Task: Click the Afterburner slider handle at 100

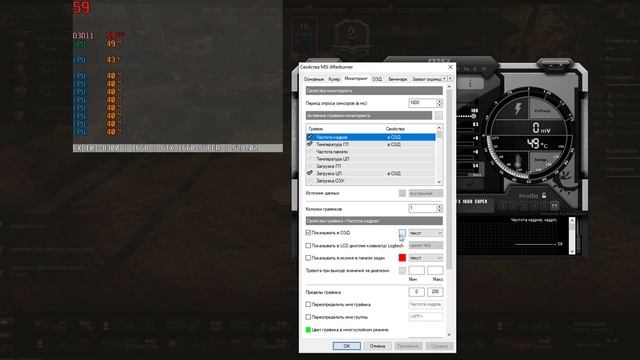Action: 473,116
